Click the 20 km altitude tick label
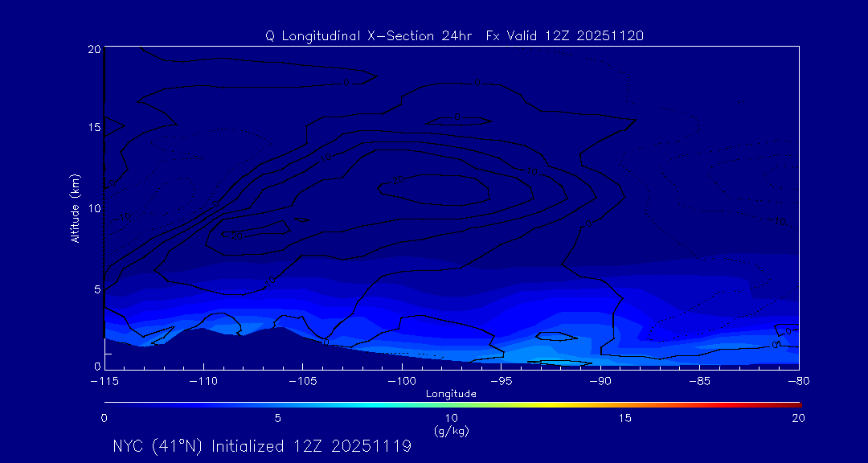The width and height of the screenshot is (868, 463). pos(93,49)
